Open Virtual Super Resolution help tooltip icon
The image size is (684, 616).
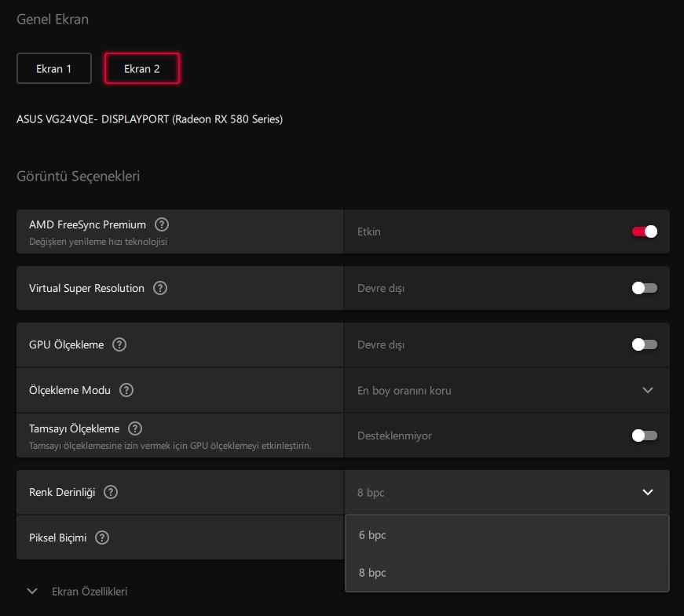click(x=160, y=288)
